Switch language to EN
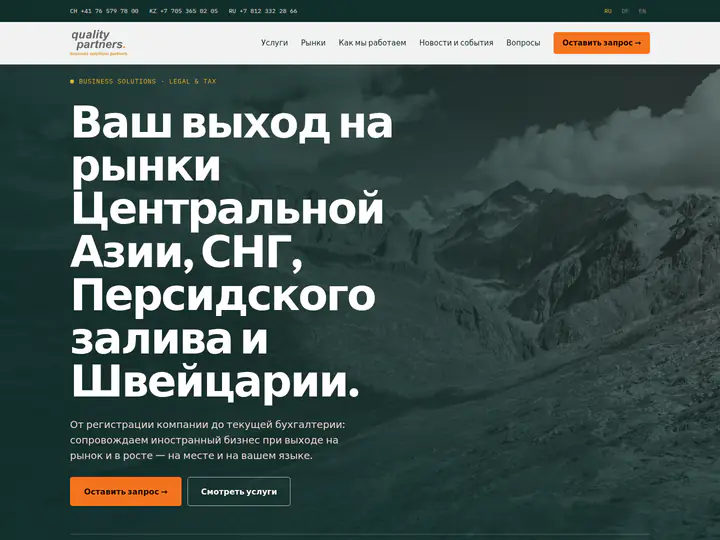 click(x=642, y=11)
